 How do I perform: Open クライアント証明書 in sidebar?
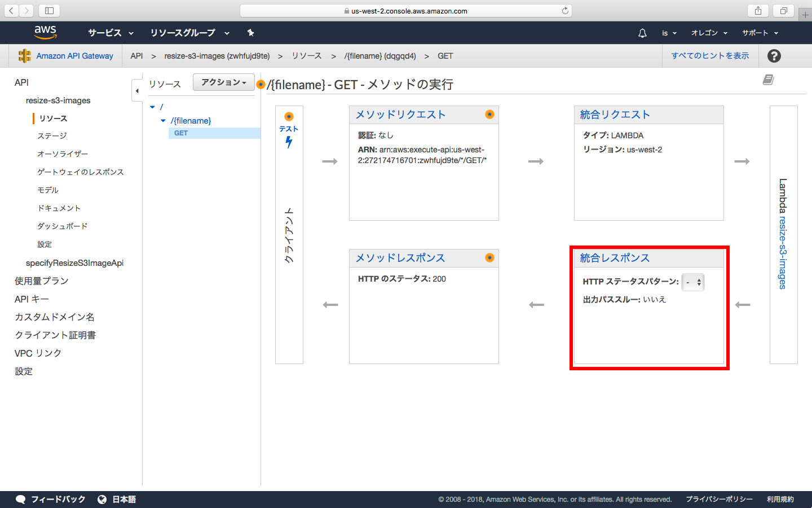point(55,335)
